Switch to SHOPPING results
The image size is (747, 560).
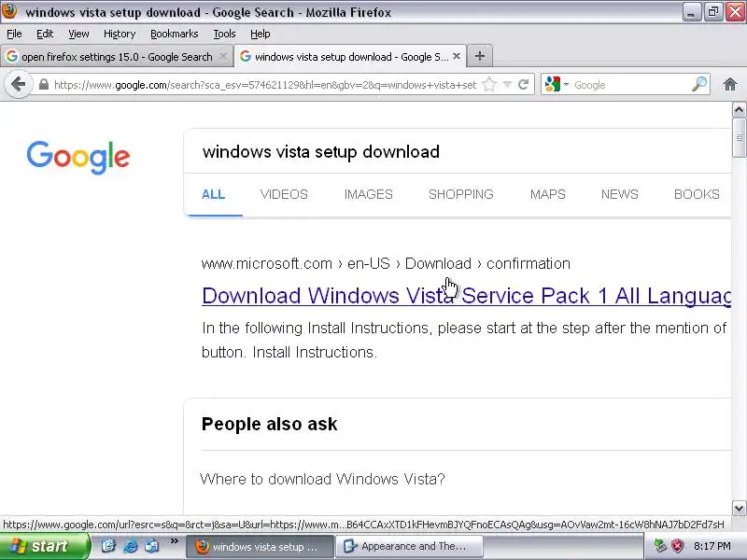(x=460, y=194)
